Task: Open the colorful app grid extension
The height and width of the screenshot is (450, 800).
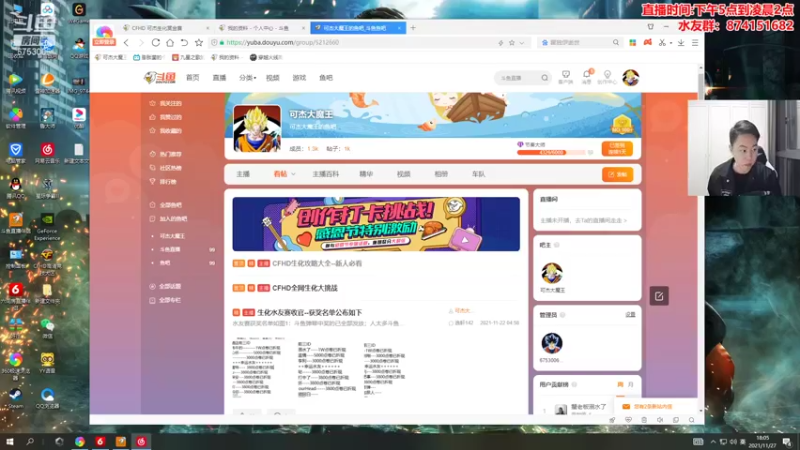Action: (x=633, y=43)
